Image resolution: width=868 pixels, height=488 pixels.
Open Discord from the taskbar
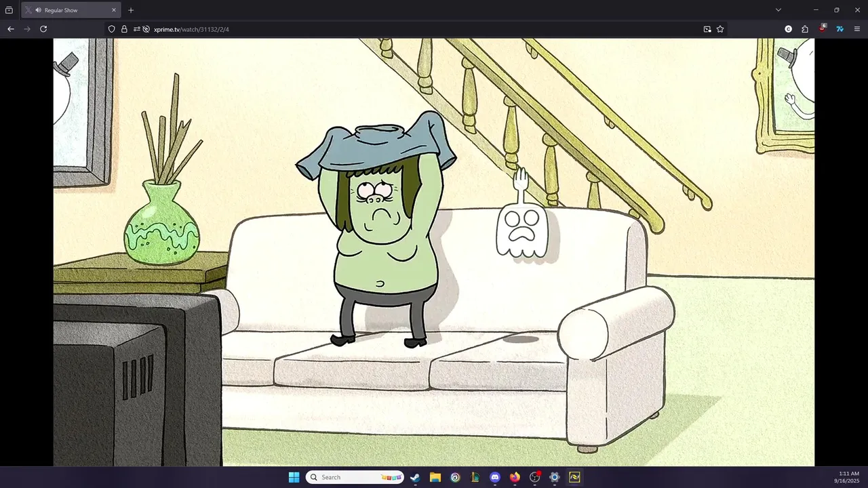tap(495, 477)
